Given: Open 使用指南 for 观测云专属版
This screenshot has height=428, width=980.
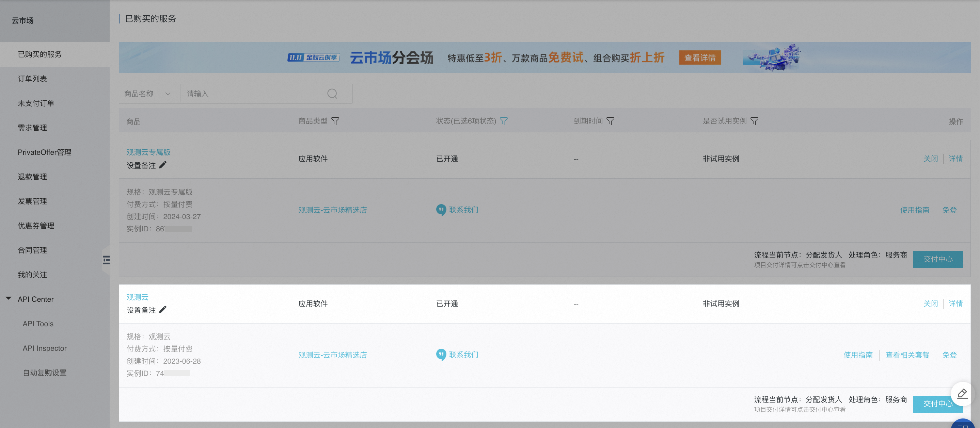Looking at the screenshot, I should pos(915,210).
